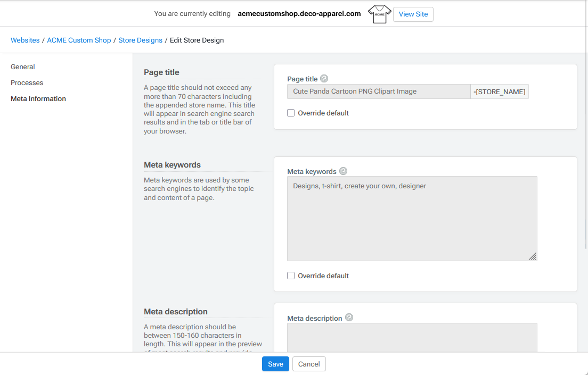Enable Override default for Page title

(291, 113)
